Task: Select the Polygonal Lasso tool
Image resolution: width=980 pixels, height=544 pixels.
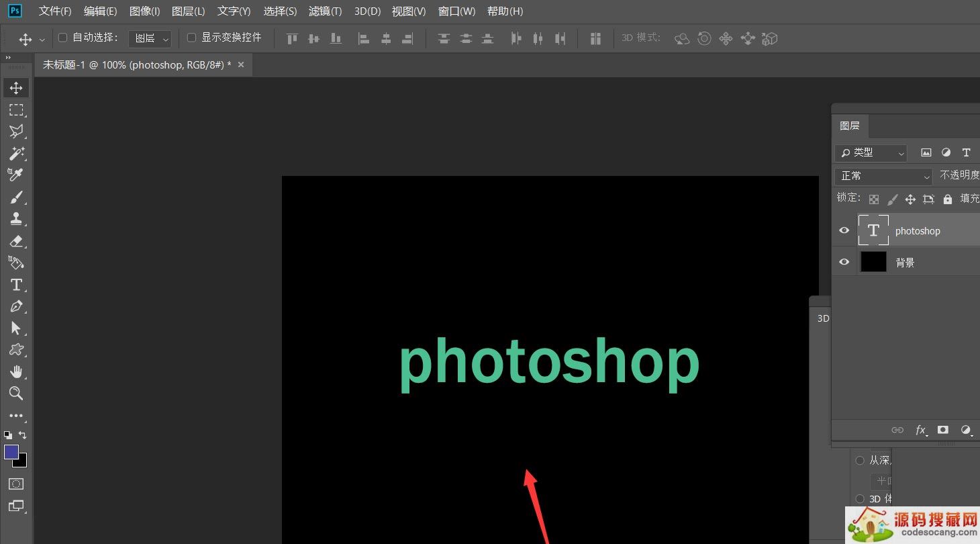Action: point(16,132)
